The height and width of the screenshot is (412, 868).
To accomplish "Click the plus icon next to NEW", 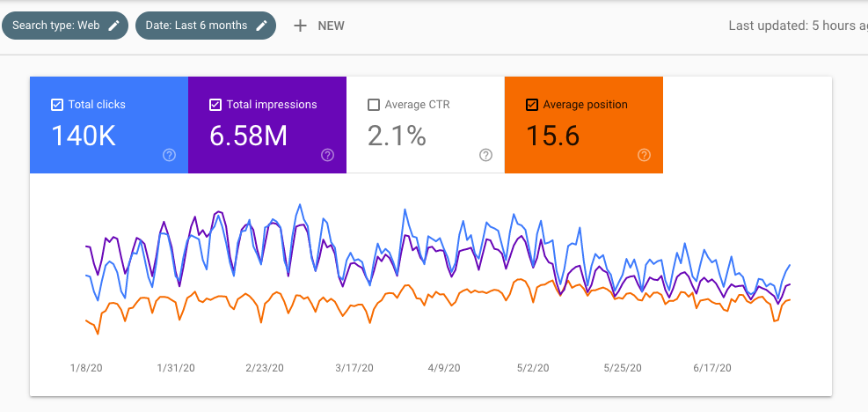I will pos(300,26).
